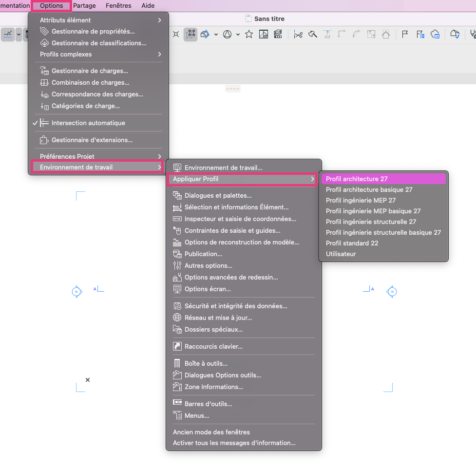Toggle the selection frame toolbar button
The width and height of the screenshot is (476, 467).
click(190, 34)
